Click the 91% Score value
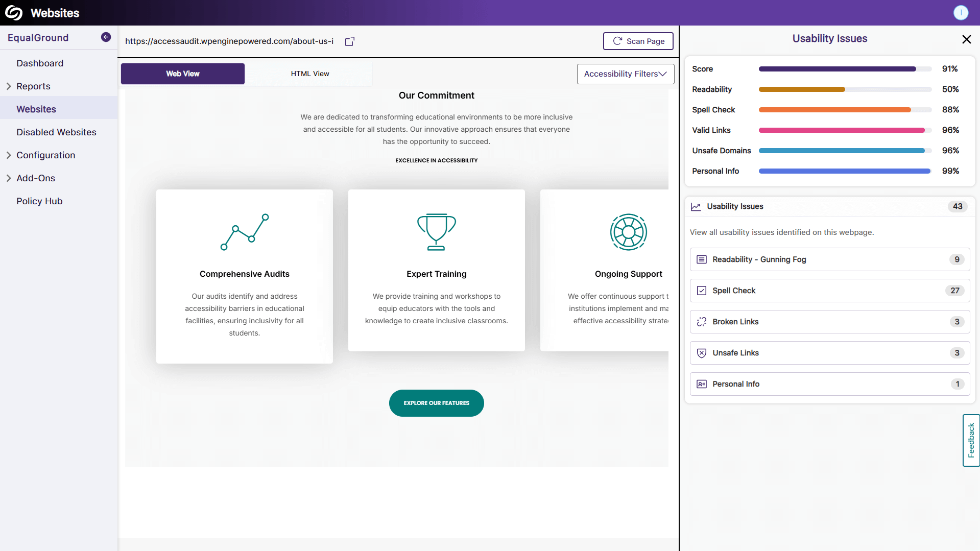The width and height of the screenshot is (980, 551). click(950, 69)
